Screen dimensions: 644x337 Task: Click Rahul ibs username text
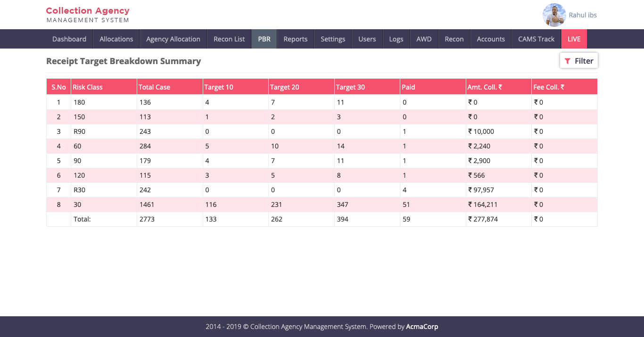pos(583,15)
